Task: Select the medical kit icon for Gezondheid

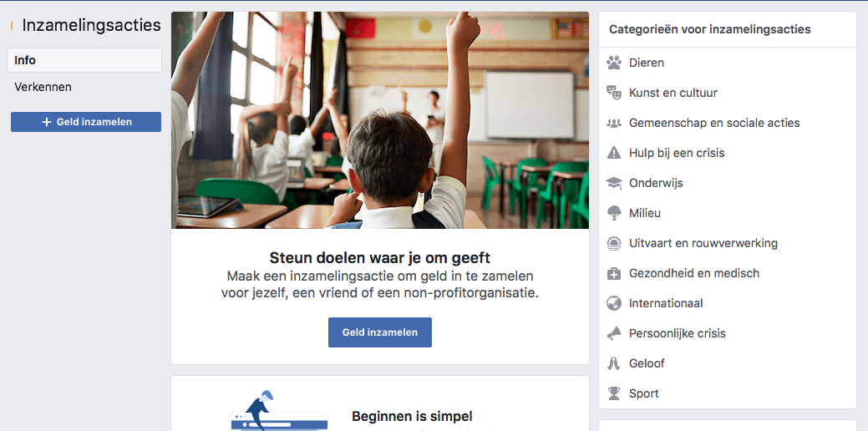Action: tap(613, 273)
